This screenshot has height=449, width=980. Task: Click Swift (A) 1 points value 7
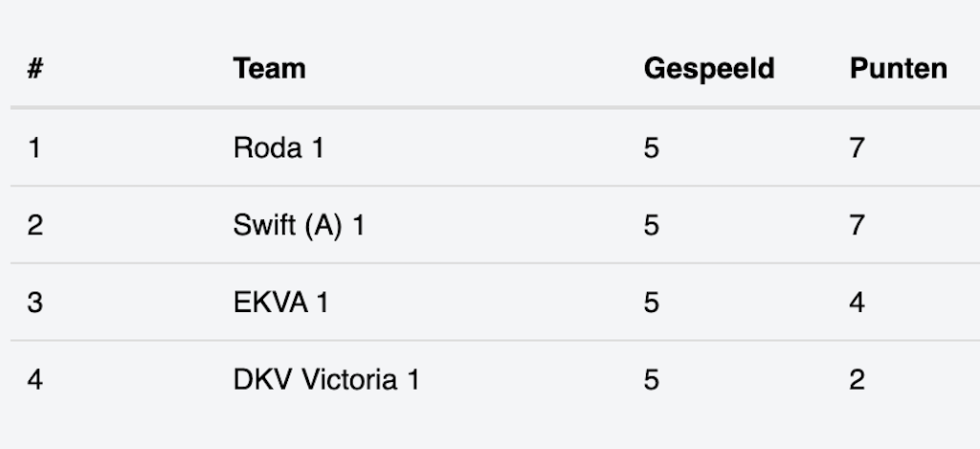857,226
